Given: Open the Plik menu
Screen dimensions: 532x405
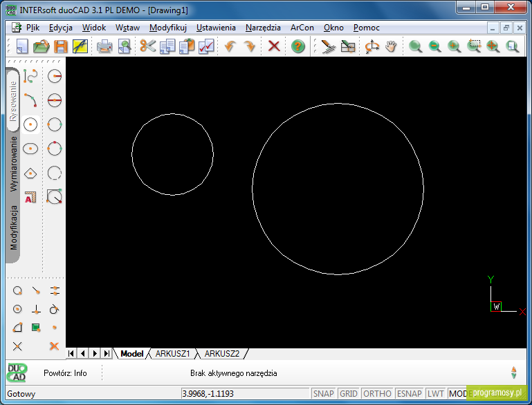Looking at the screenshot, I should [x=33, y=28].
